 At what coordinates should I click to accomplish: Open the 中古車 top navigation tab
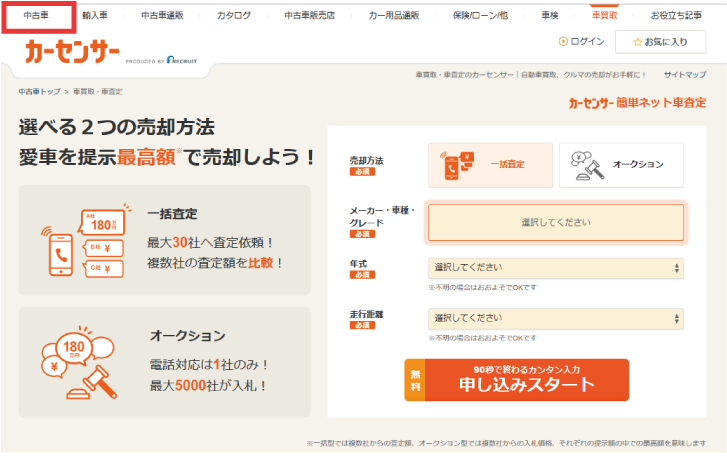click(36, 16)
